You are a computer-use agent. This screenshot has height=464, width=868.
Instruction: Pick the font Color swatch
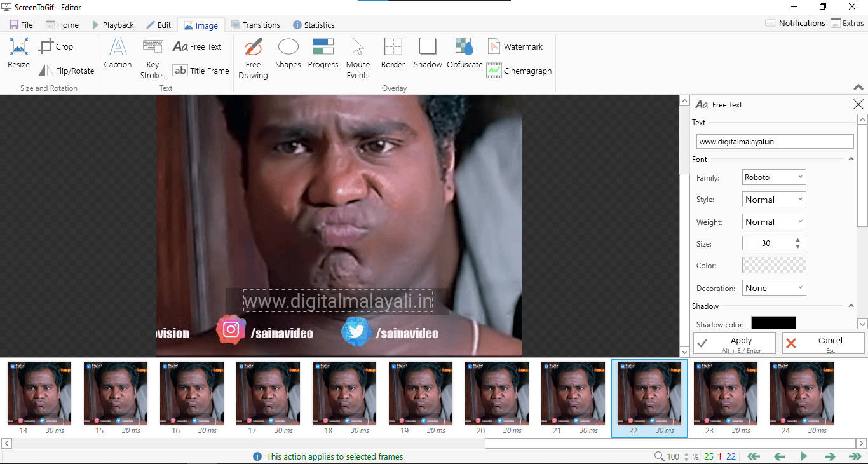point(774,265)
